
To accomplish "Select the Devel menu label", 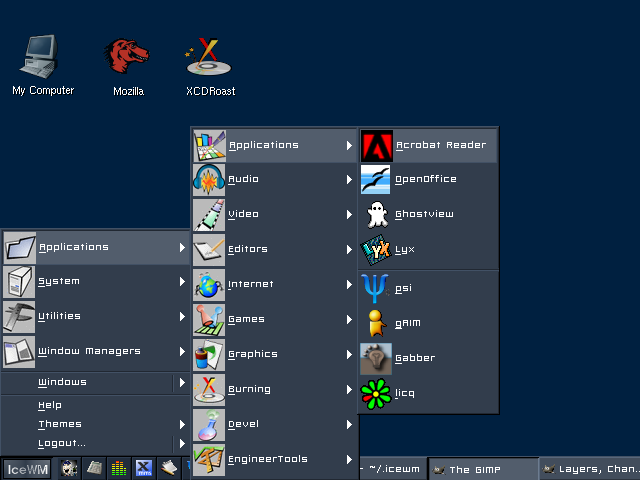I will click(243, 424).
